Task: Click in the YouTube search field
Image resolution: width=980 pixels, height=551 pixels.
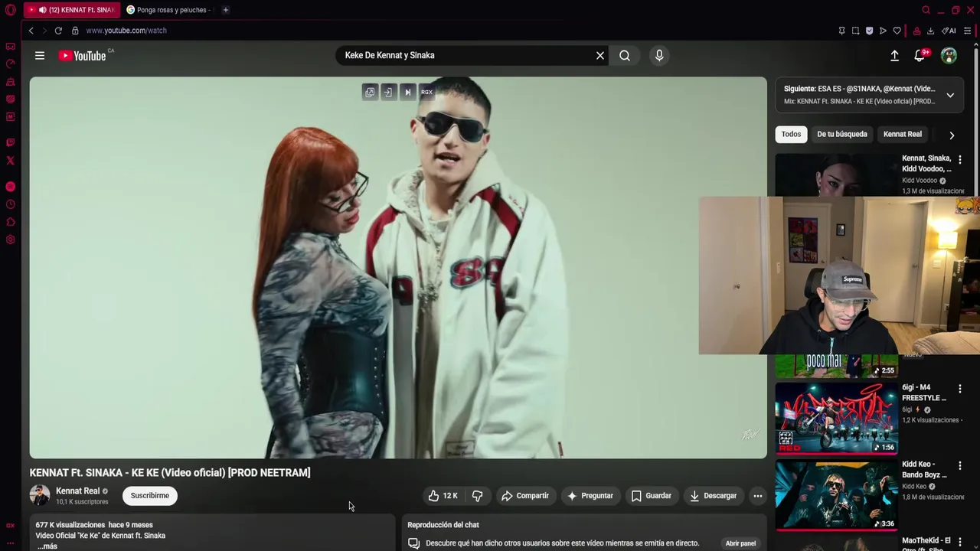Action: (x=467, y=55)
